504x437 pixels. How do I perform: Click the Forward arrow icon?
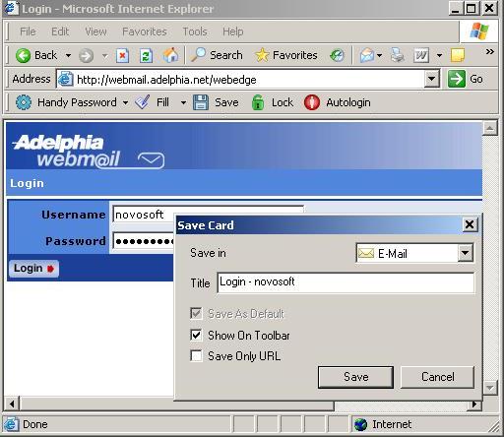tap(86, 56)
